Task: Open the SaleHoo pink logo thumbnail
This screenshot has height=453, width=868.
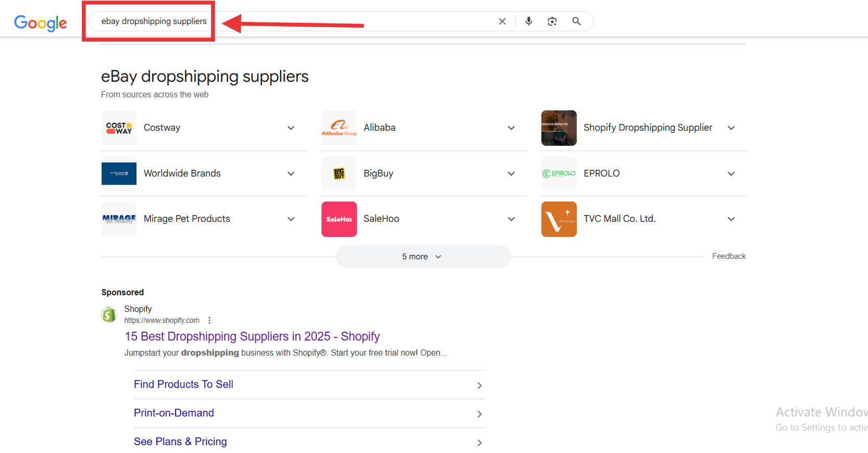Action: coord(339,219)
